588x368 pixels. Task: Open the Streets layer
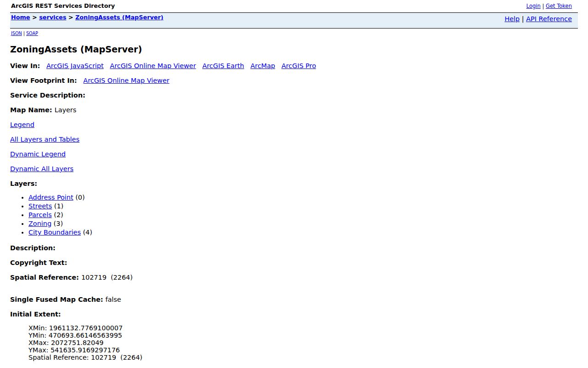(40, 206)
